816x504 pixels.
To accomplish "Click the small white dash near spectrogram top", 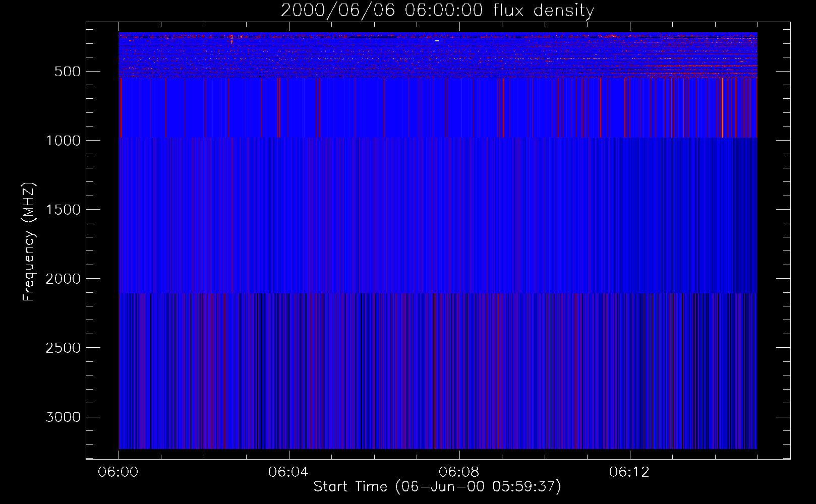I will click(437, 41).
